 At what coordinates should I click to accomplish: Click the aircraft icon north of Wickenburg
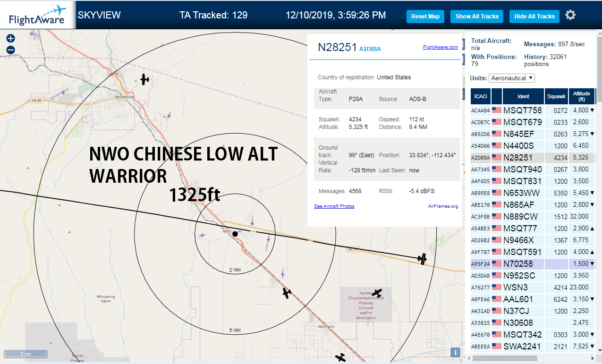point(144,79)
